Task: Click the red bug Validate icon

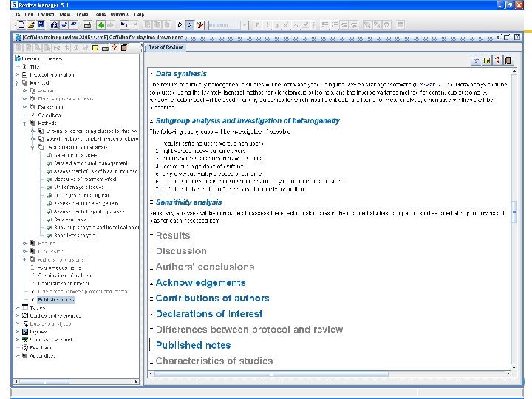Action: 199,25
